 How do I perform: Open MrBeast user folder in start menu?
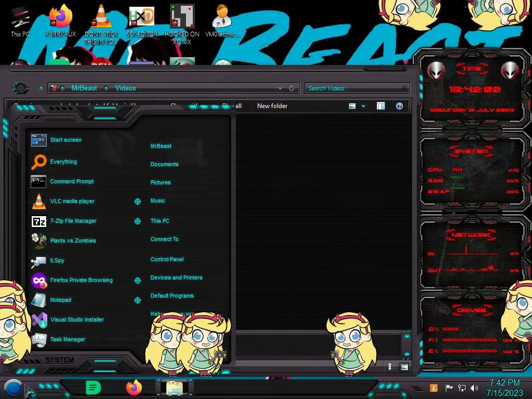(161, 146)
